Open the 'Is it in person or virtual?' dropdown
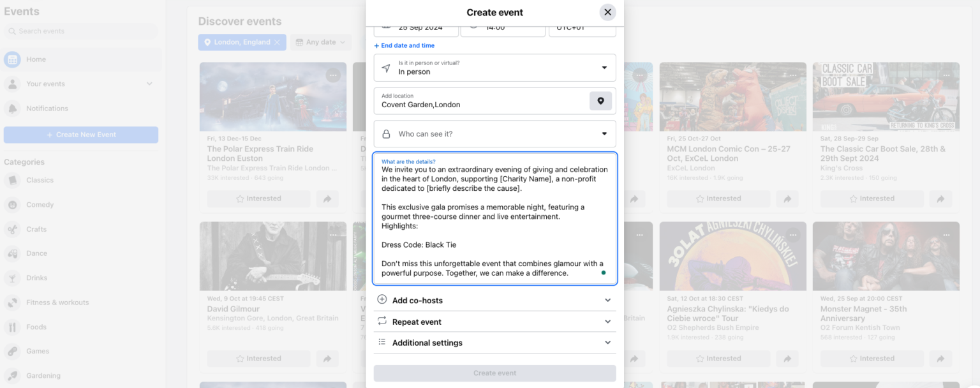980x388 pixels. click(494, 68)
